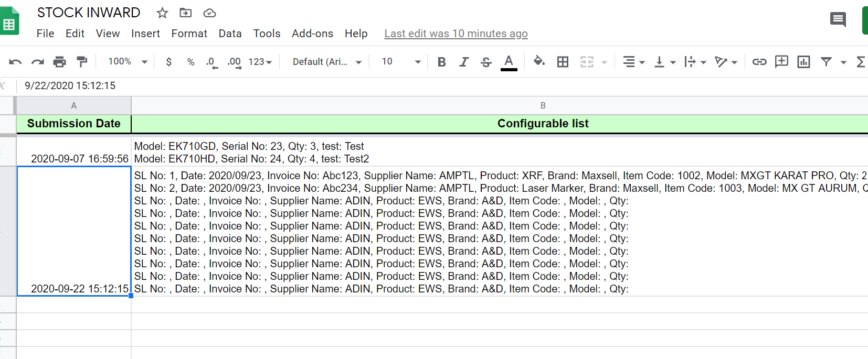Image resolution: width=868 pixels, height=359 pixels.
Task: Print the spreadsheet
Action: [x=60, y=62]
